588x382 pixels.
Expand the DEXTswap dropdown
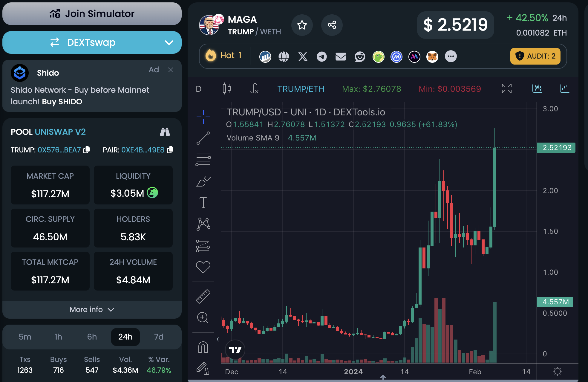pos(169,43)
